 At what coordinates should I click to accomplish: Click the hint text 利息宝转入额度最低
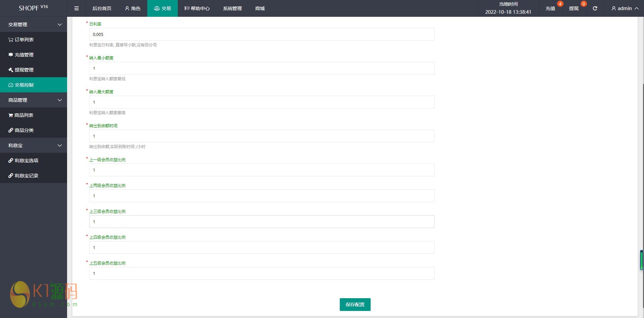[107, 79]
